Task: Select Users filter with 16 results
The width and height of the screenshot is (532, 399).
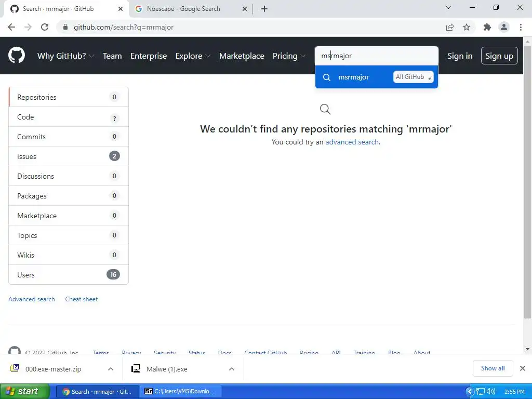Action: pos(69,274)
